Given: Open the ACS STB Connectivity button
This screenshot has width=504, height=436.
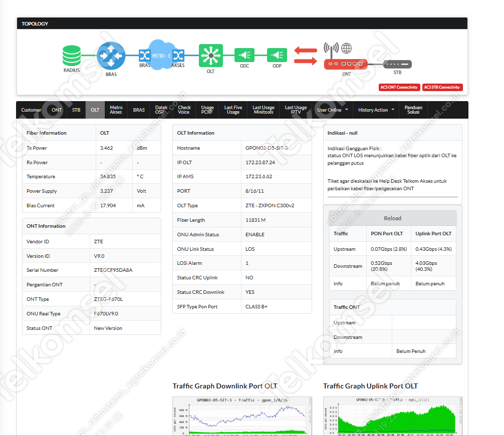Looking at the screenshot, I should tap(442, 87).
